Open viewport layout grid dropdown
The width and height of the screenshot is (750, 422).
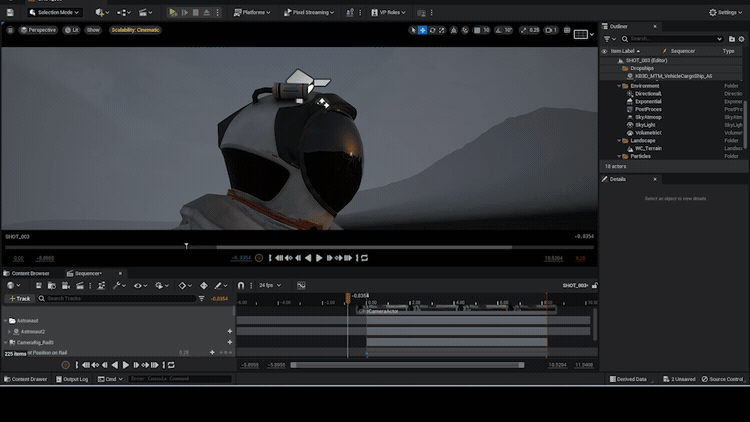point(584,34)
